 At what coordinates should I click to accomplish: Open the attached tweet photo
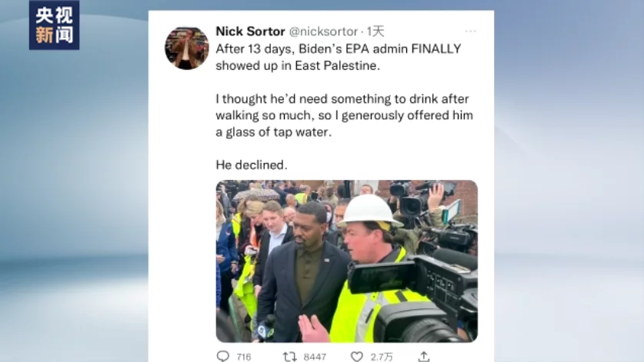pyautogui.click(x=346, y=261)
